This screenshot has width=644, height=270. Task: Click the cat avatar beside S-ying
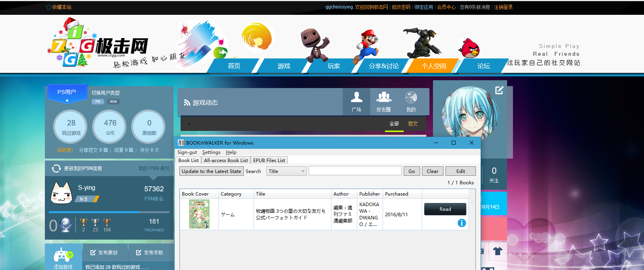click(x=62, y=192)
